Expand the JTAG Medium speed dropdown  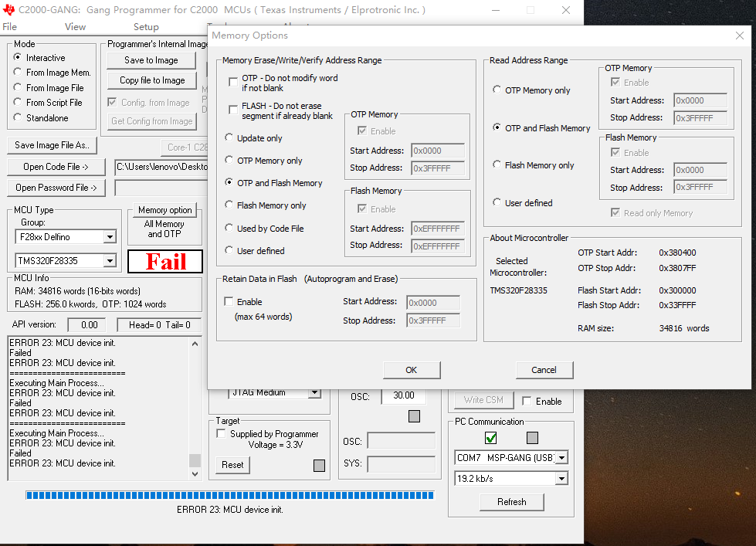(x=314, y=393)
